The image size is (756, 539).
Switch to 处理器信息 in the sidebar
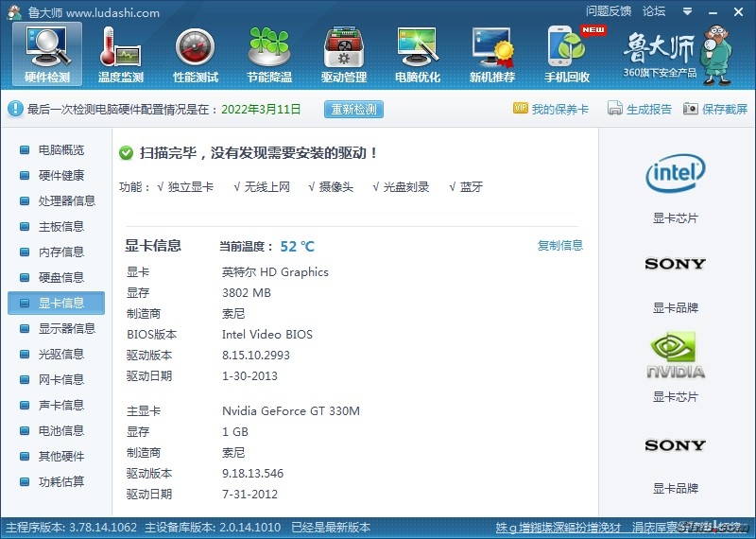(x=66, y=201)
